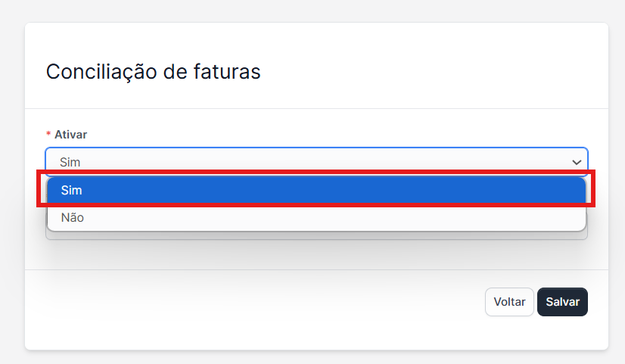Click the Voltar button
The height and width of the screenshot is (364, 625).
509,301
